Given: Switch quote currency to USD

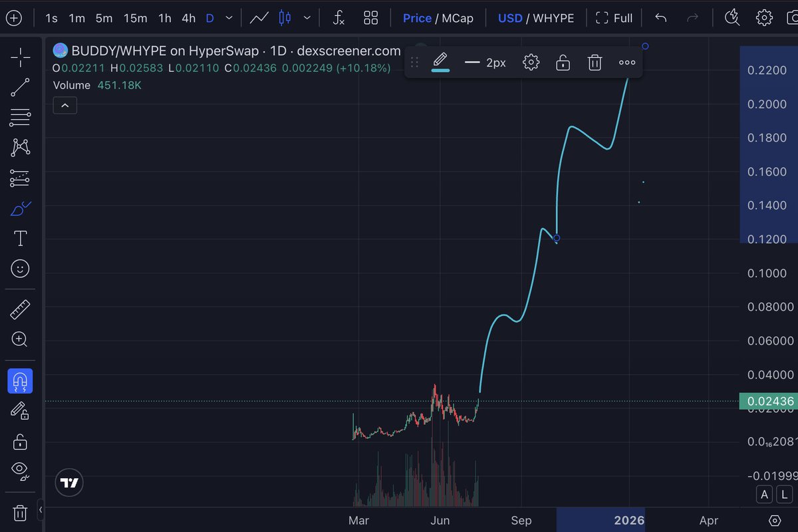Looking at the screenshot, I should [x=510, y=18].
